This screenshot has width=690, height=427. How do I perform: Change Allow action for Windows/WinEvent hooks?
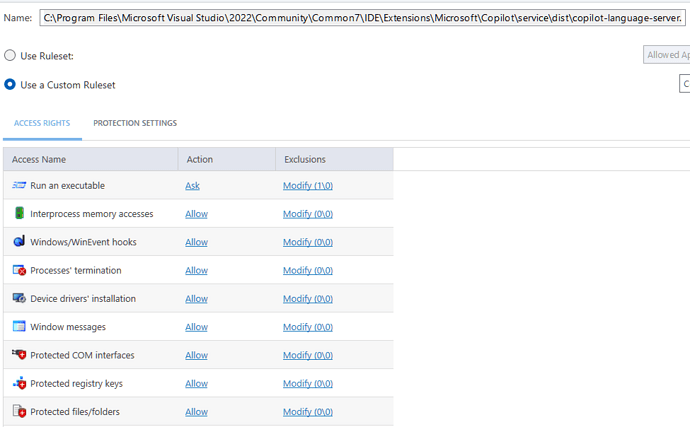coord(196,242)
